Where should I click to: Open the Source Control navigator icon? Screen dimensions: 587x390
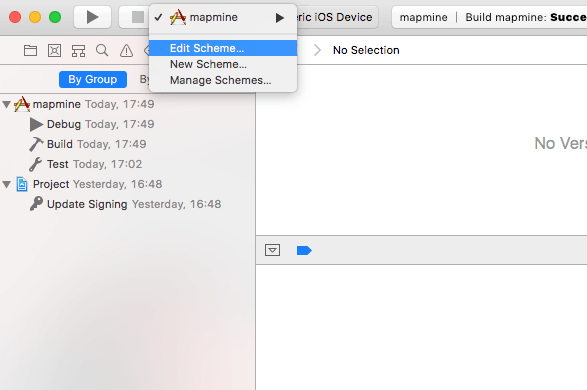coord(54,51)
